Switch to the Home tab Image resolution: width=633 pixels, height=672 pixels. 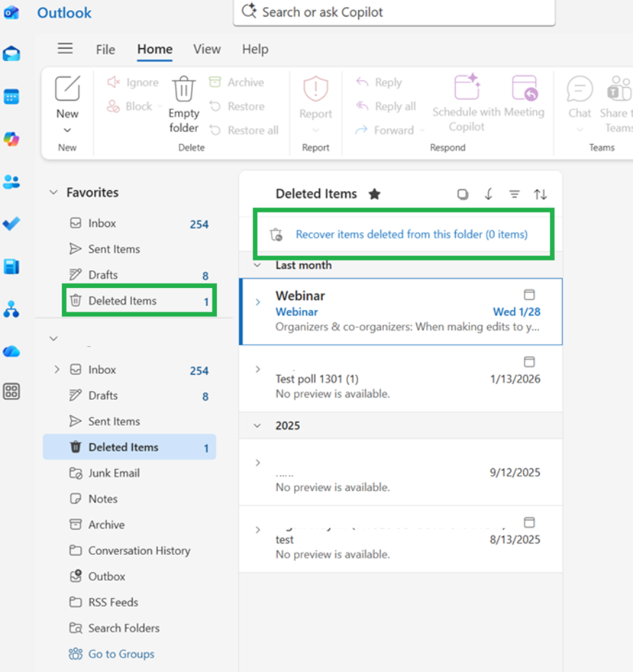pos(154,50)
